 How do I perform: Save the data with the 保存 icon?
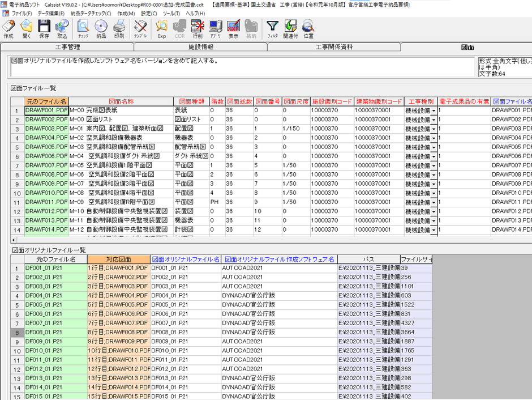coord(44,28)
